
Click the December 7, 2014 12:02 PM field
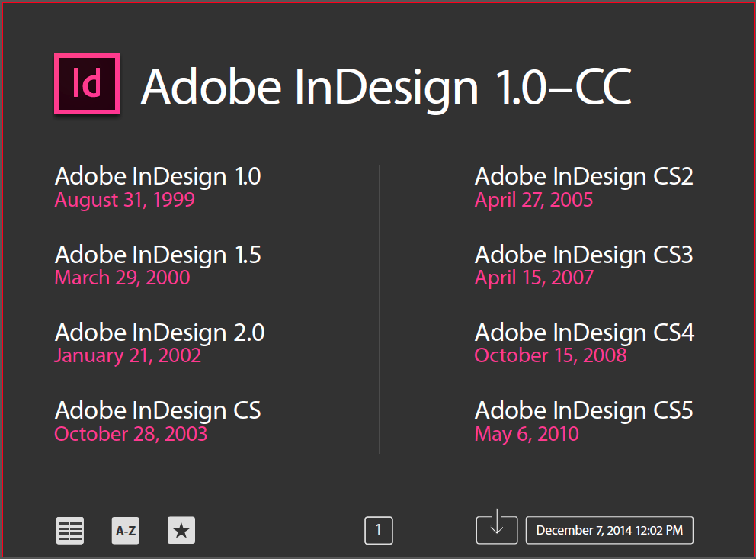pyautogui.click(x=610, y=531)
